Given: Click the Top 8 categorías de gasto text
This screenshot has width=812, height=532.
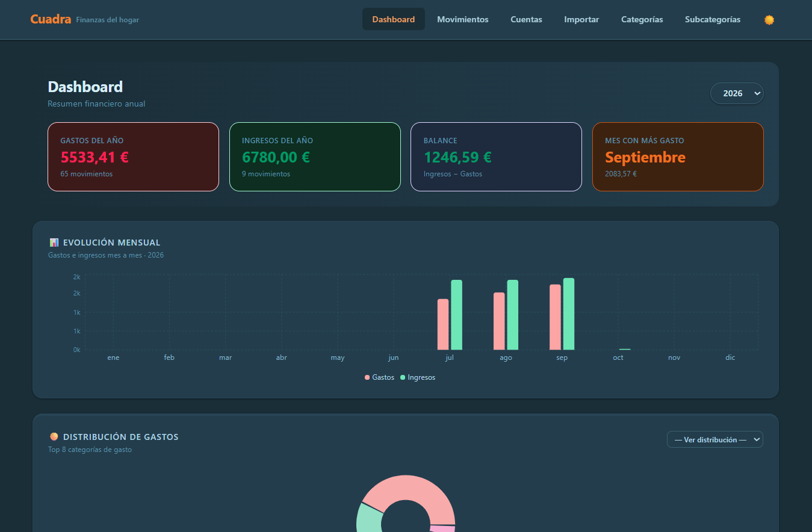Looking at the screenshot, I should [x=90, y=450].
